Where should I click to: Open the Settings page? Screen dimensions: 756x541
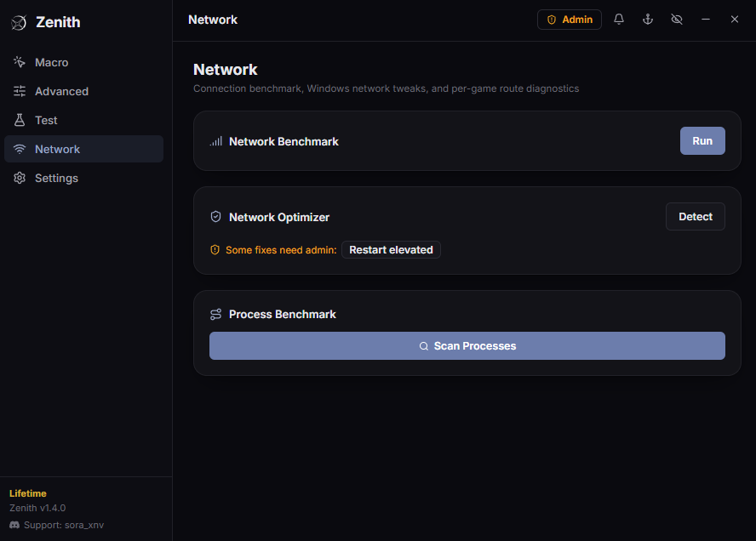tap(84, 178)
